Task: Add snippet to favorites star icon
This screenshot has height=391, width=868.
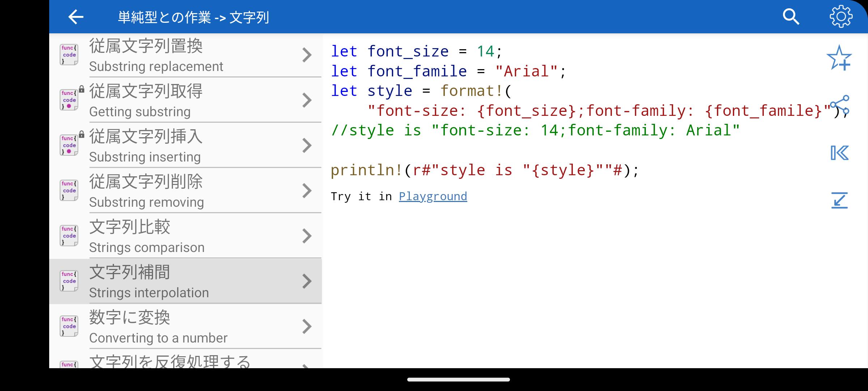Action: pos(839,58)
